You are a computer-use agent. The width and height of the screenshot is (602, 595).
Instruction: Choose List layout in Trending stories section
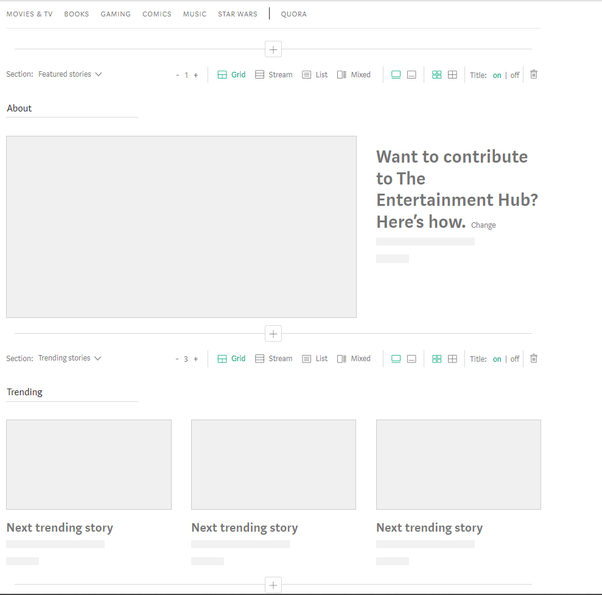(x=315, y=359)
